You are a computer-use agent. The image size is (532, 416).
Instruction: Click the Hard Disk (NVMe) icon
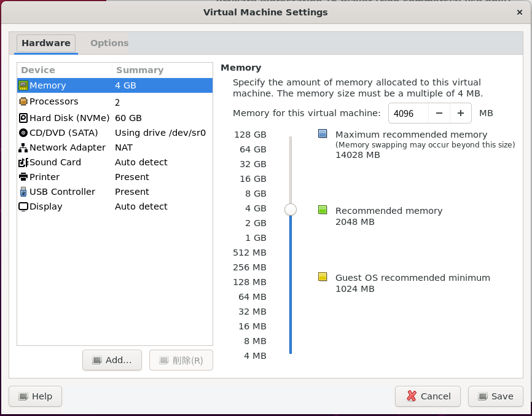pyautogui.click(x=23, y=118)
